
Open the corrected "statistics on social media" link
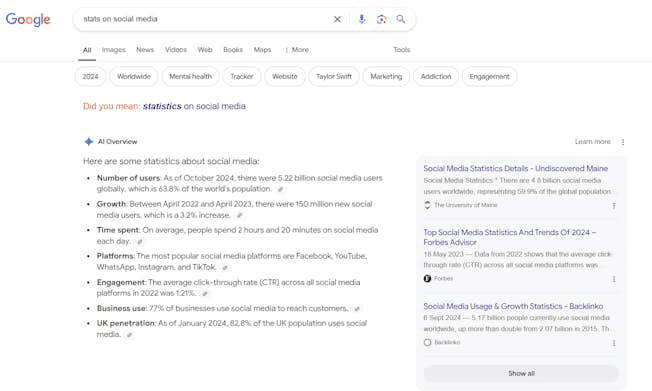[194, 106]
